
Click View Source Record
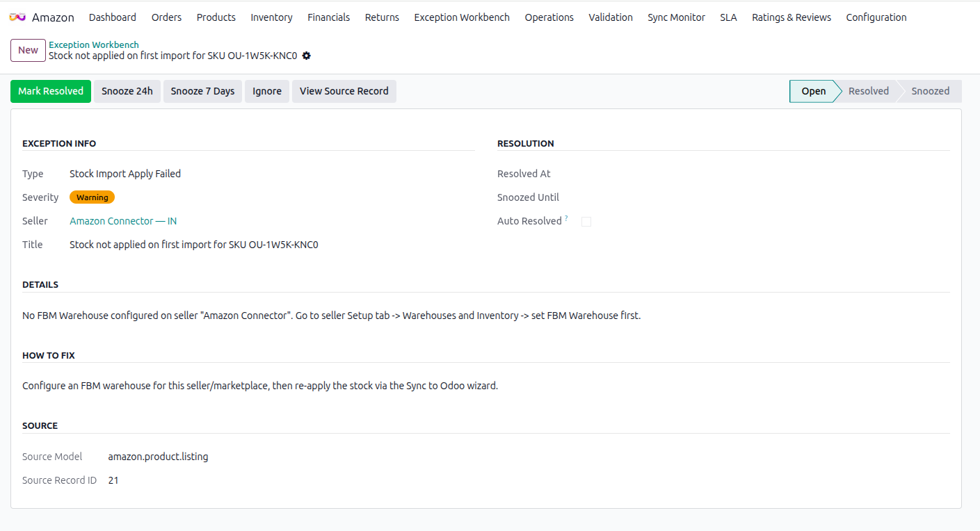tap(344, 91)
